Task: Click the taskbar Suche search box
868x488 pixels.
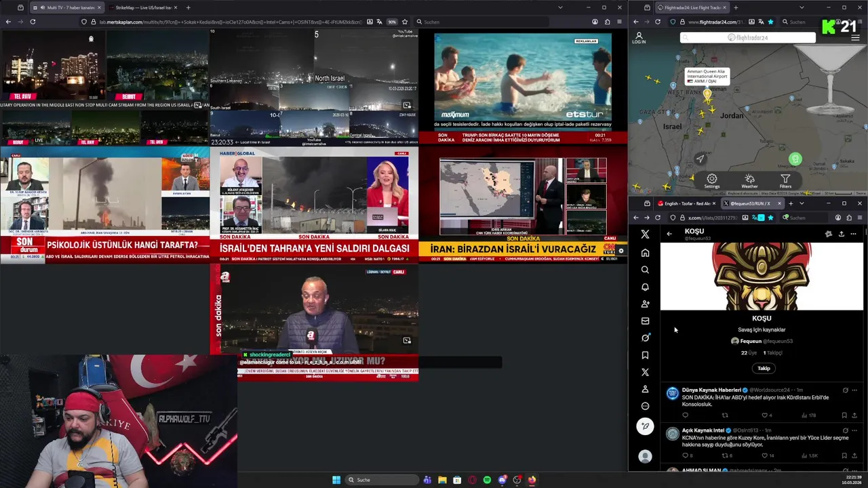Action: pos(382,480)
